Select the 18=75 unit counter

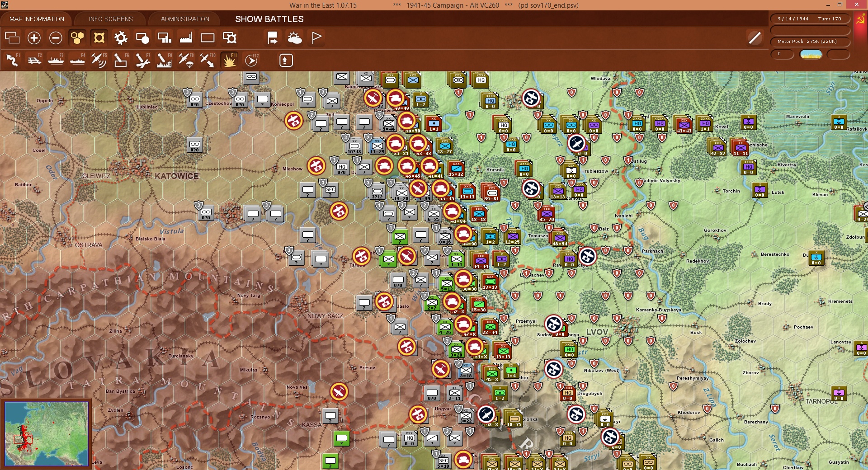click(x=514, y=418)
